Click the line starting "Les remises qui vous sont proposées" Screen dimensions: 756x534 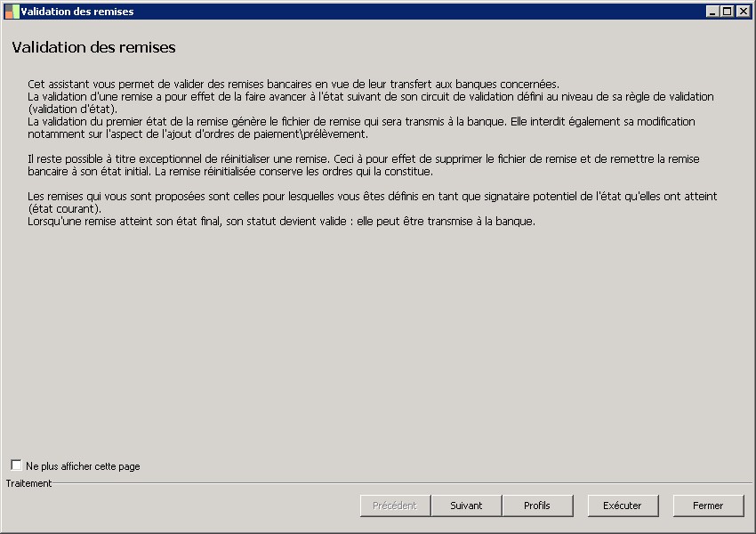[x=372, y=196]
